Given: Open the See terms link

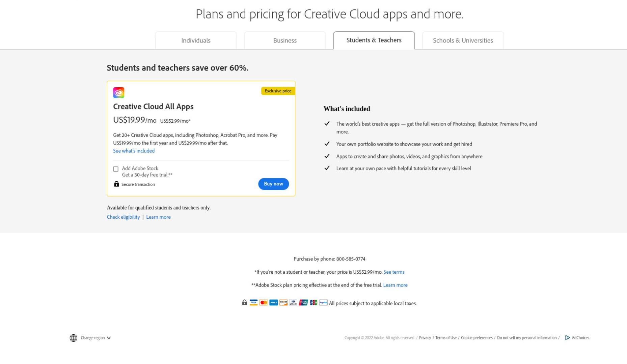Looking at the screenshot, I should [x=394, y=272].
